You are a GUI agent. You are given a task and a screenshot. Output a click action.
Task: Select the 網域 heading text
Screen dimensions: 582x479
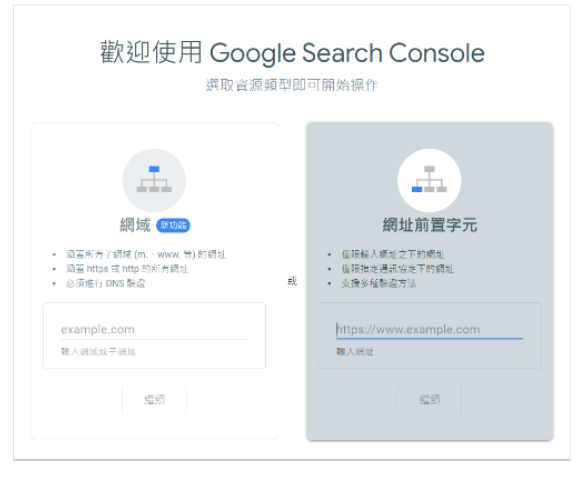click(x=135, y=225)
